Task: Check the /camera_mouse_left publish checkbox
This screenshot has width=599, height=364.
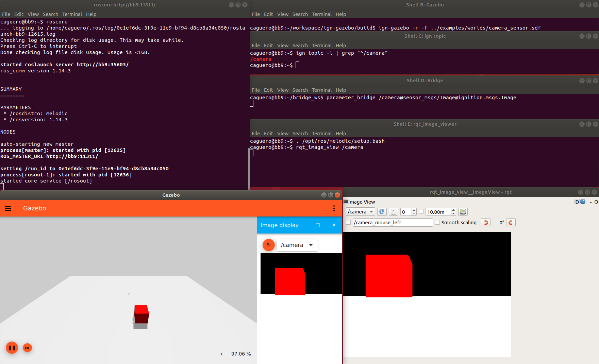Action: click(348, 222)
